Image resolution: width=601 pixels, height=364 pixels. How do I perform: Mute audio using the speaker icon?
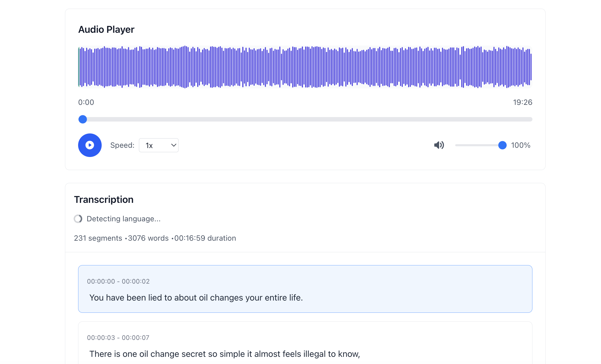coord(439,145)
